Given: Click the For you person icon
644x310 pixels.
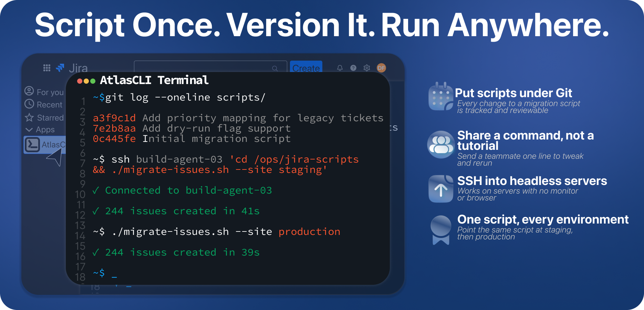Looking at the screenshot, I should point(29,91).
